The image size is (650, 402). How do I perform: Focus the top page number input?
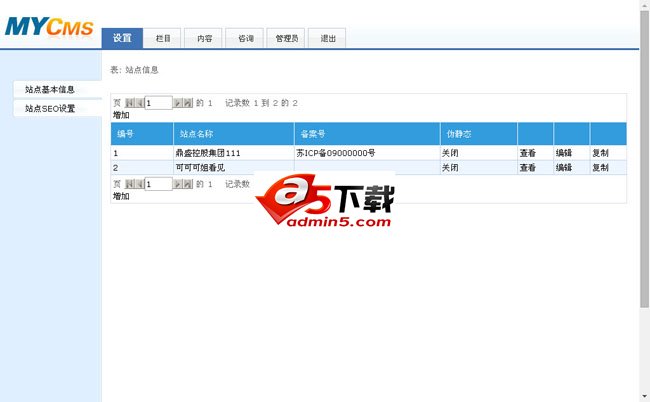(158, 103)
